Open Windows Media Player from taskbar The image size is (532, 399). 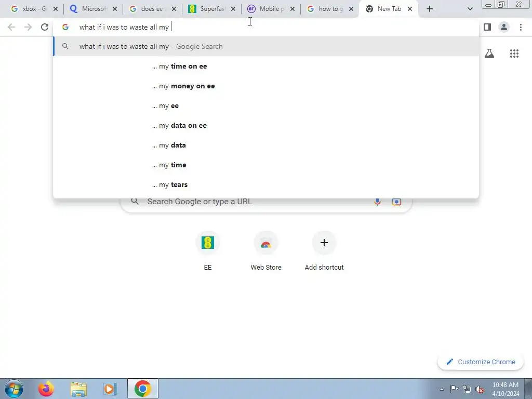coord(110,389)
